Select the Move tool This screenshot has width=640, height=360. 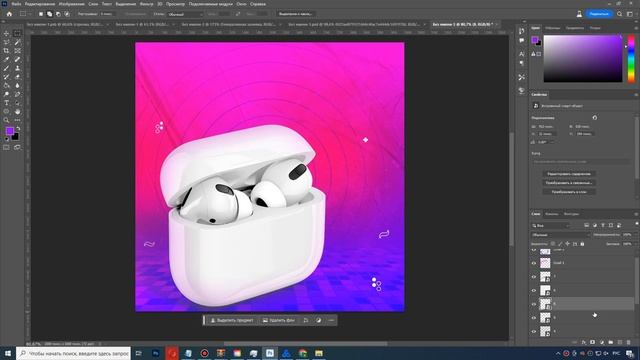[6, 33]
